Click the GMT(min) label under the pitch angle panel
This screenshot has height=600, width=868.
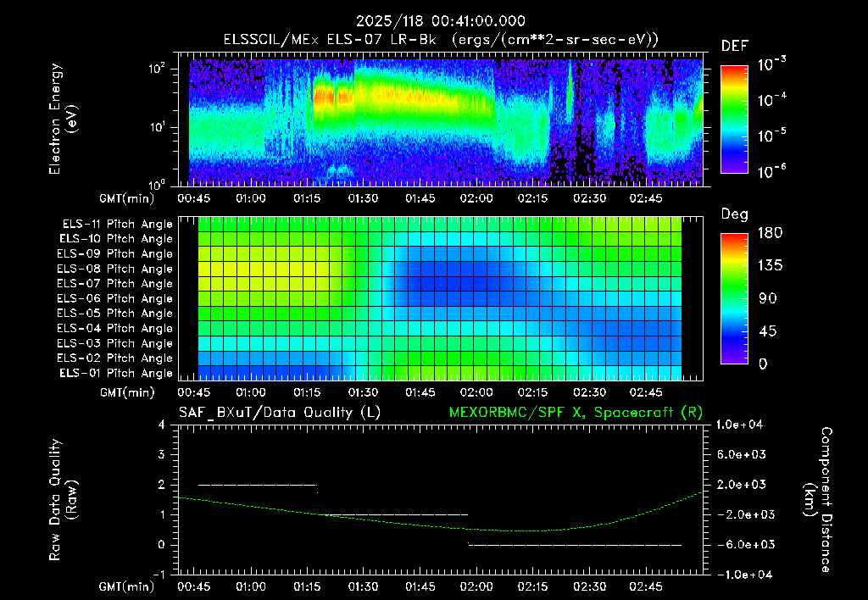tap(127, 393)
